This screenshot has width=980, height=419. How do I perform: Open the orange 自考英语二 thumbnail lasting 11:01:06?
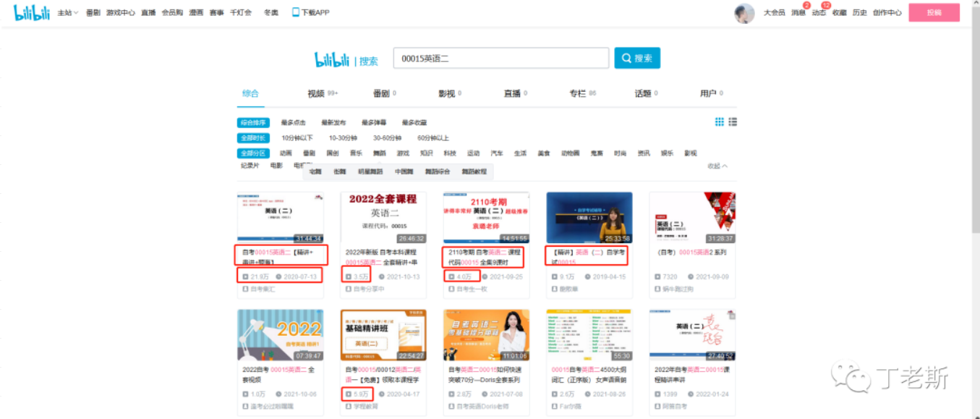[486, 336]
